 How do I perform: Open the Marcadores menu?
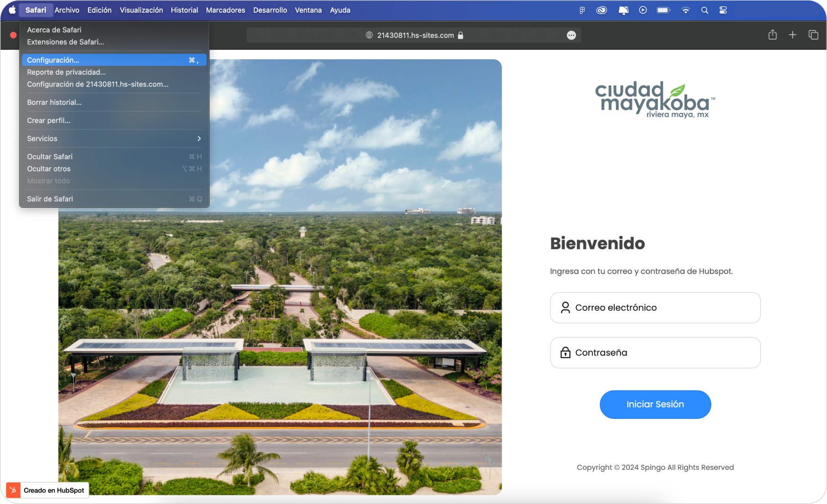coord(225,10)
